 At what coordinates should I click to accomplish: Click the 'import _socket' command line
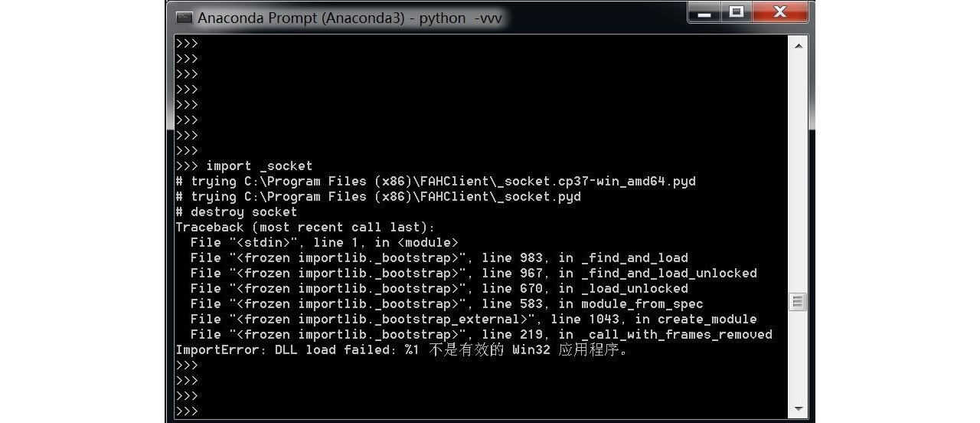coord(244,166)
